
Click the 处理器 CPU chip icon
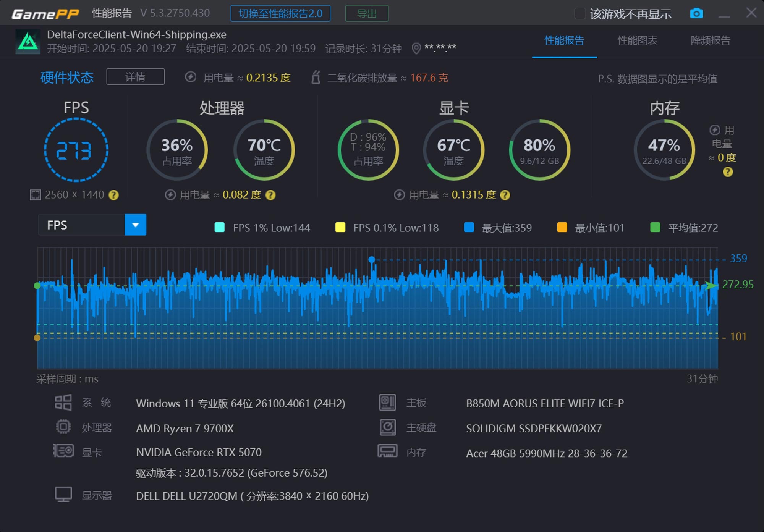click(63, 427)
